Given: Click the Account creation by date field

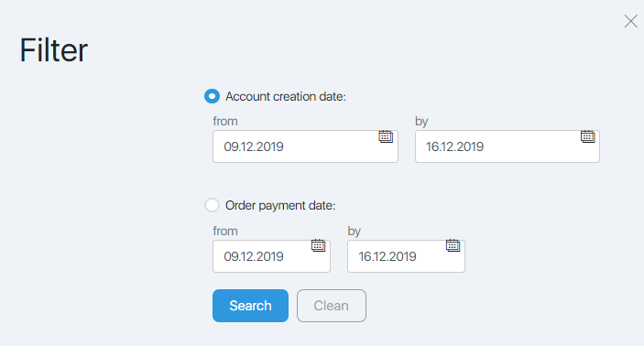Looking at the screenshot, I should pyautogui.click(x=508, y=146).
